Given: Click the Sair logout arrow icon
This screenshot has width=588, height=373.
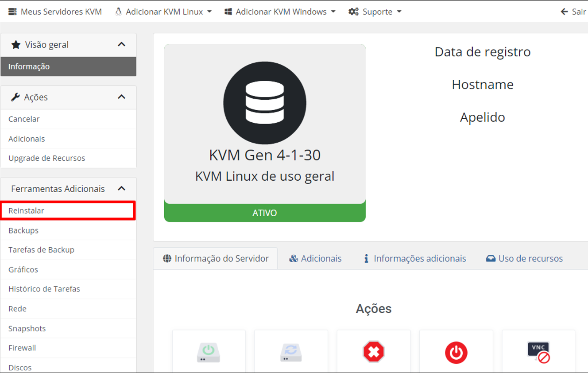Looking at the screenshot, I should point(564,12).
